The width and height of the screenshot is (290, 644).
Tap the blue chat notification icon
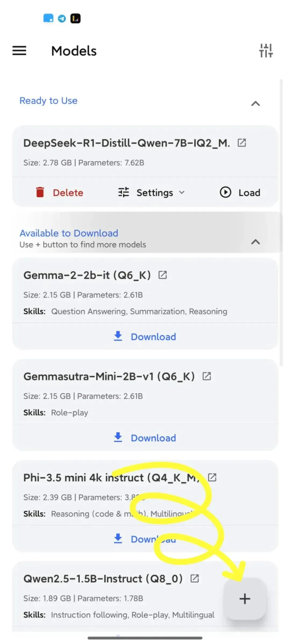click(x=48, y=18)
